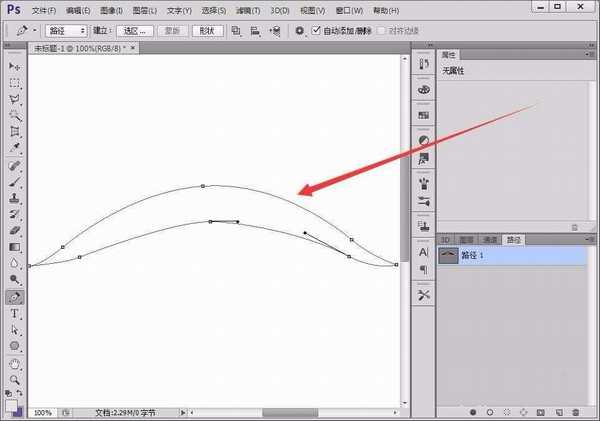Select the Crop tool
This screenshot has width=600, height=421.
(x=15, y=131)
